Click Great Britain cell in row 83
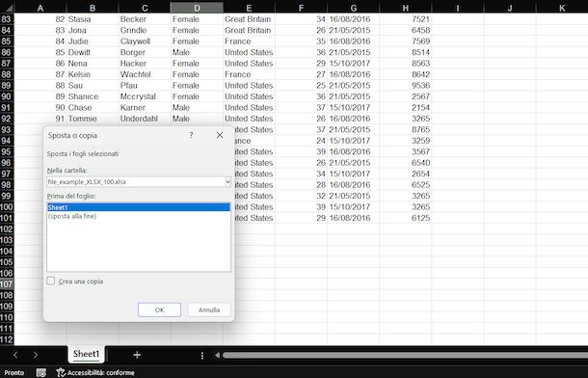588x378 pixels. pos(249,19)
